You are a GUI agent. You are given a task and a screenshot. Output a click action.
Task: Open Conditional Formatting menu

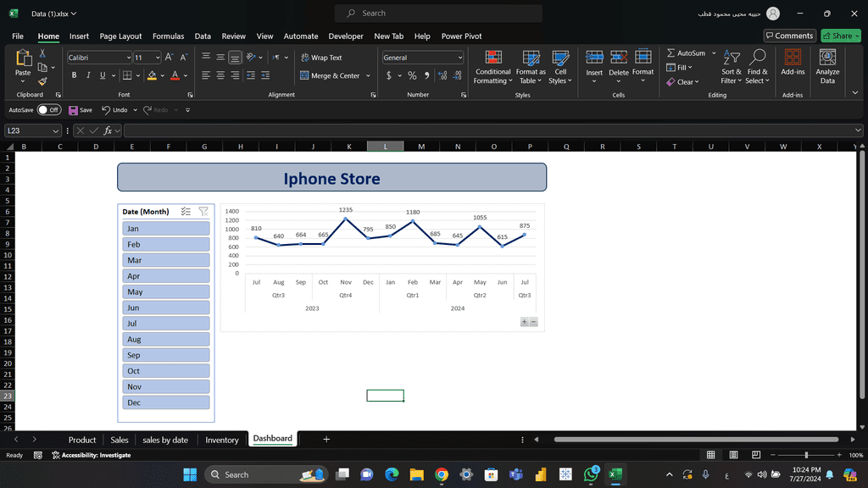click(x=492, y=67)
